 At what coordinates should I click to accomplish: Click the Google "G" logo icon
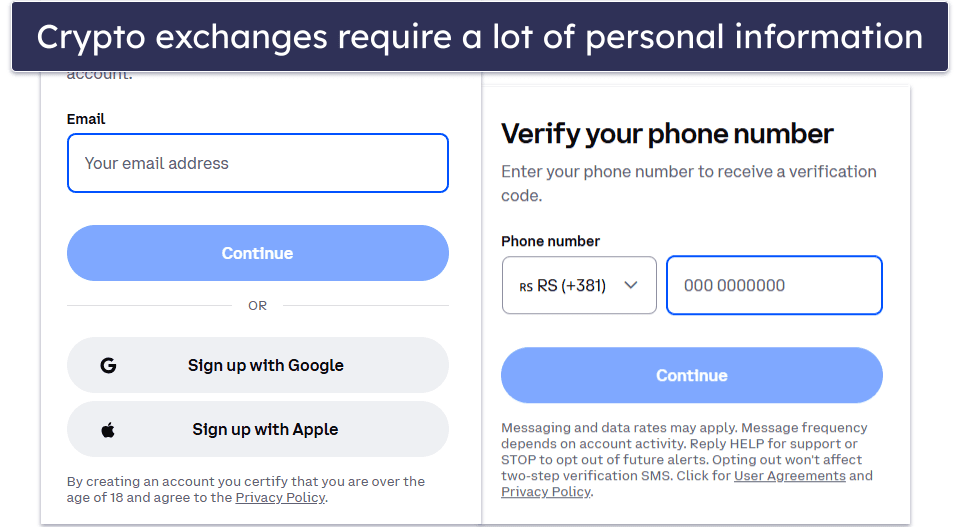pyautogui.click(x=108, y=366)
